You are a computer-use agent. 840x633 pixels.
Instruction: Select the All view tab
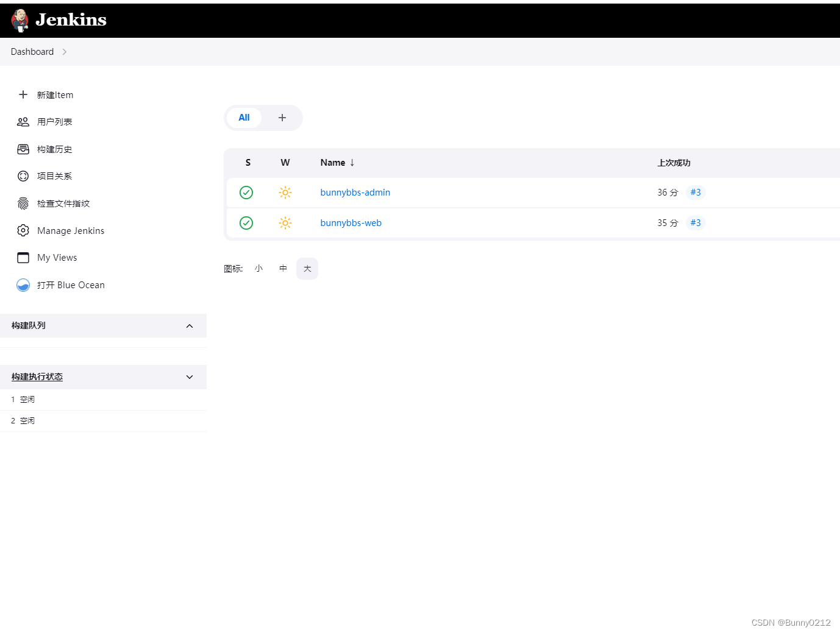click(244, 118)
